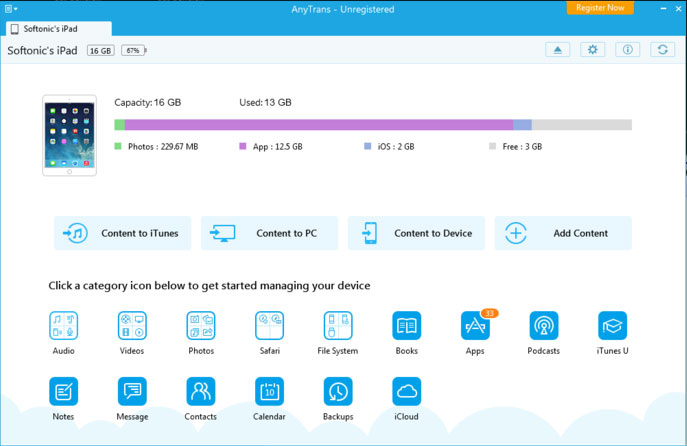Click the 'Free : 3 GB' label
This screenshot has height=446, width=687.
(x=522, y=147)
